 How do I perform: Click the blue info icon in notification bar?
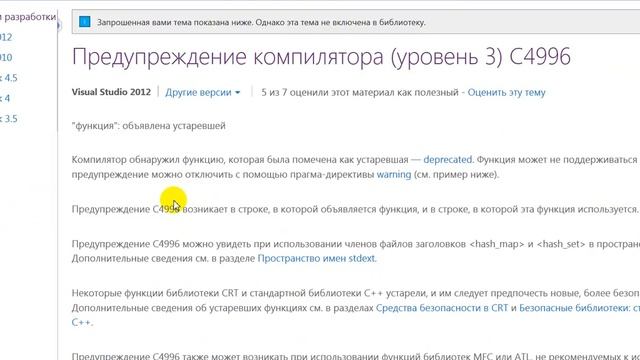pyautogui.click(x=84, y=22)
